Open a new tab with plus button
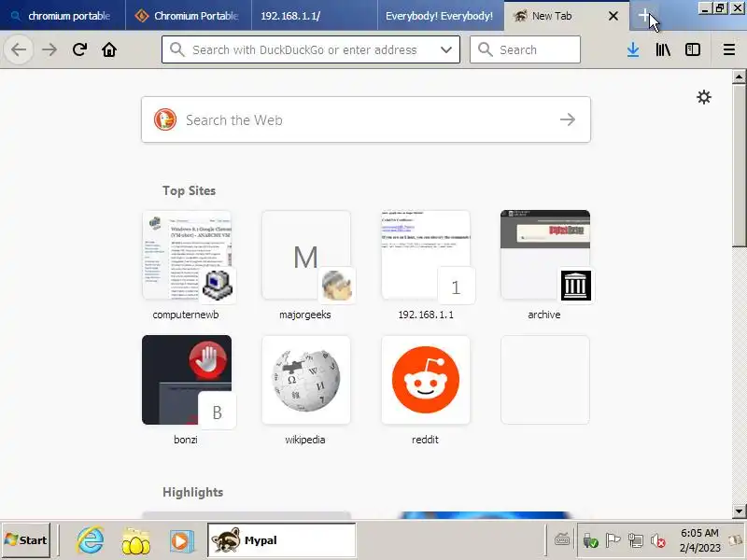 pyautogui.click(x=644, y=16)
